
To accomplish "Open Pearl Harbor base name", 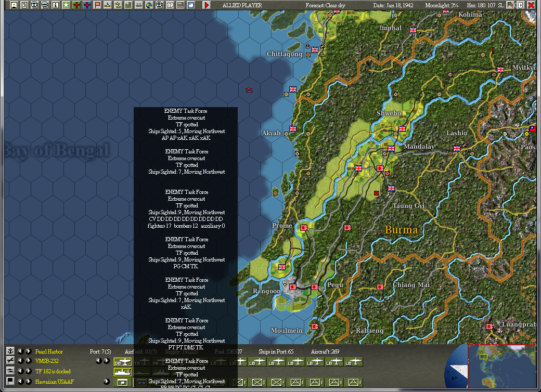I will click(49, 351).
